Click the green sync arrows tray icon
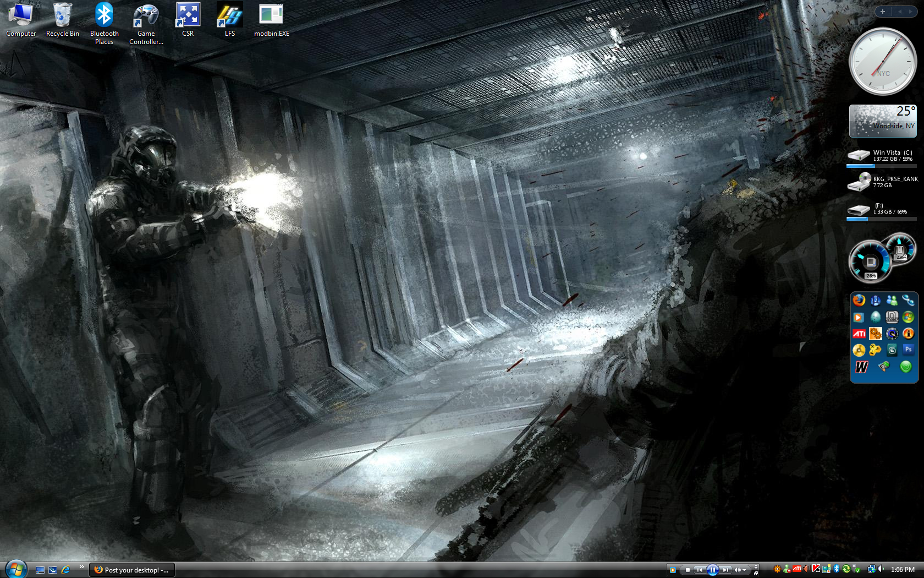 point(846,569)
